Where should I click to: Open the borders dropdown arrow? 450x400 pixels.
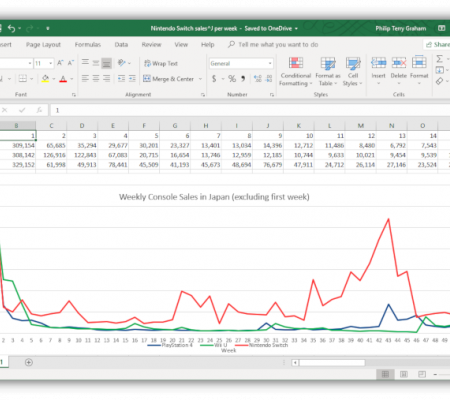pos(32,79)
